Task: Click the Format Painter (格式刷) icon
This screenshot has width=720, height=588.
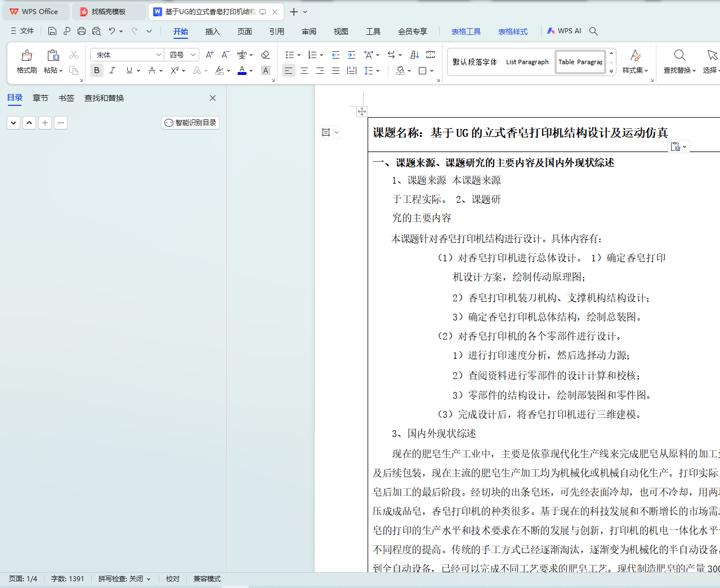Action: click(x=26, y=55)
